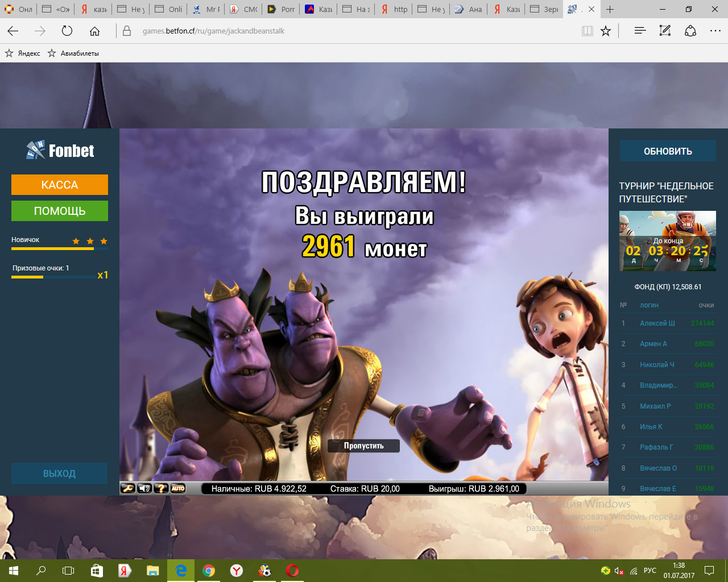
Task: Open the КАССА cashier button
Action: tap(60, 185)
